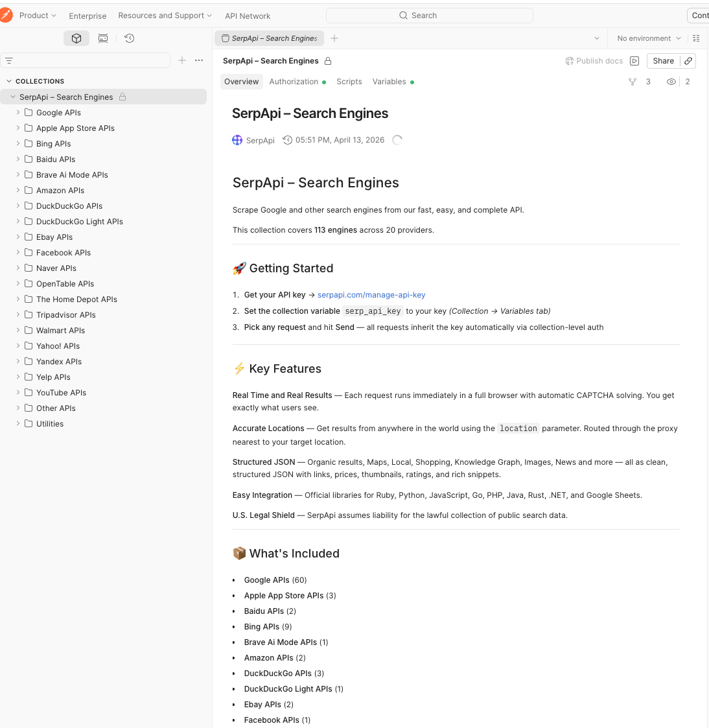Image resolution: width=709 pixels, height=728 pixels.
Task: Open the Collections sidebar icon
Action: 76,38
